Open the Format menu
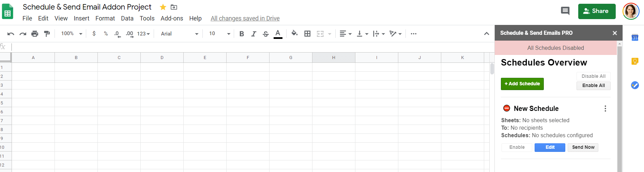The height and width of the screenshot is (172, 644). tap(105, 18)
